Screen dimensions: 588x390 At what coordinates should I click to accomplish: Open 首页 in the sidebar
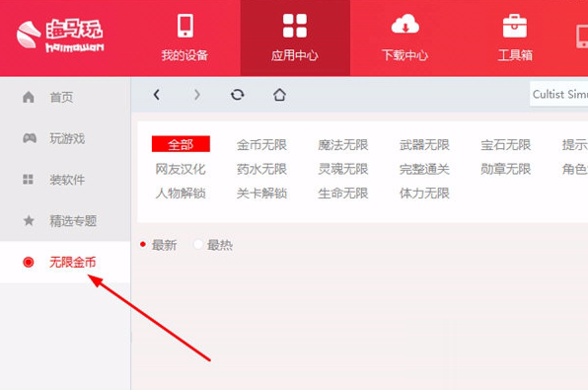click(65, 97)
